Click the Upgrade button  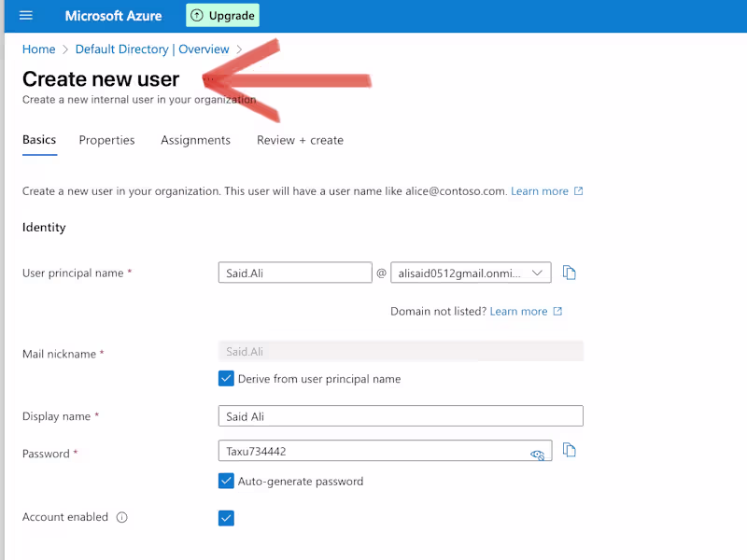point(222,15)
